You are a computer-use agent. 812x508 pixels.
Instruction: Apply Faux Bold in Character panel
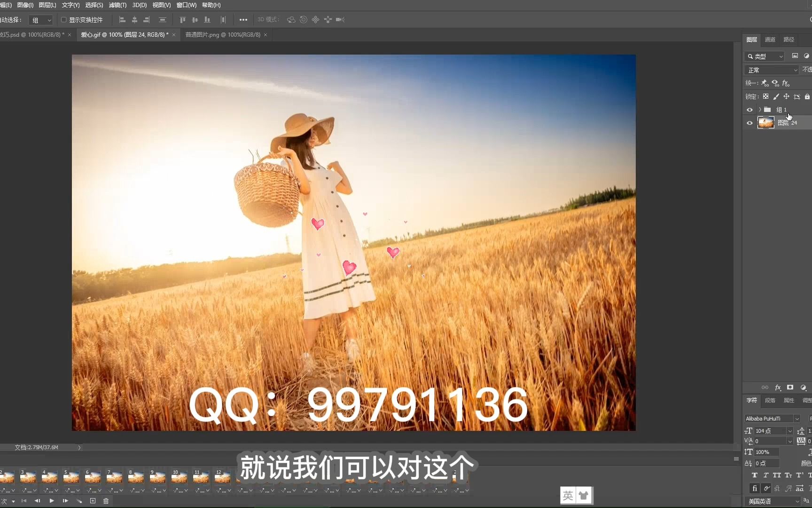[x=755, y=475]
